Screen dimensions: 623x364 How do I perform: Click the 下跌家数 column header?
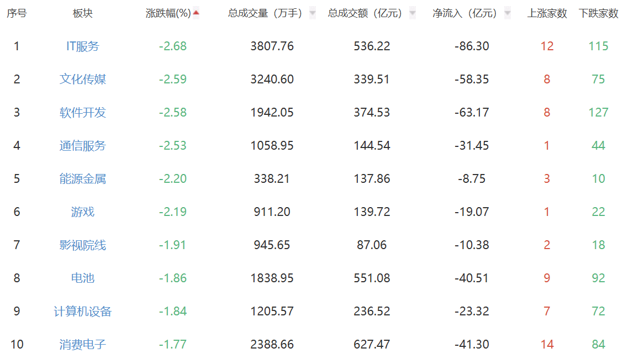coord(598,13)
